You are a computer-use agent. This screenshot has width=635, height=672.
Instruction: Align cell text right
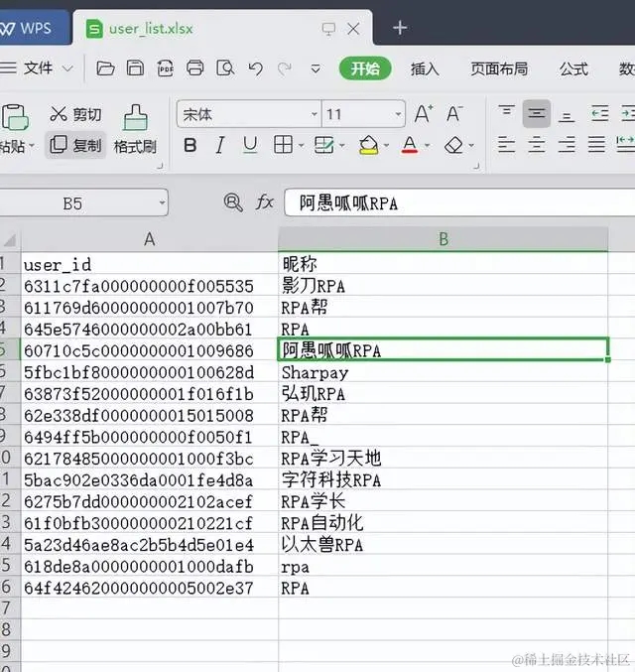567,145
